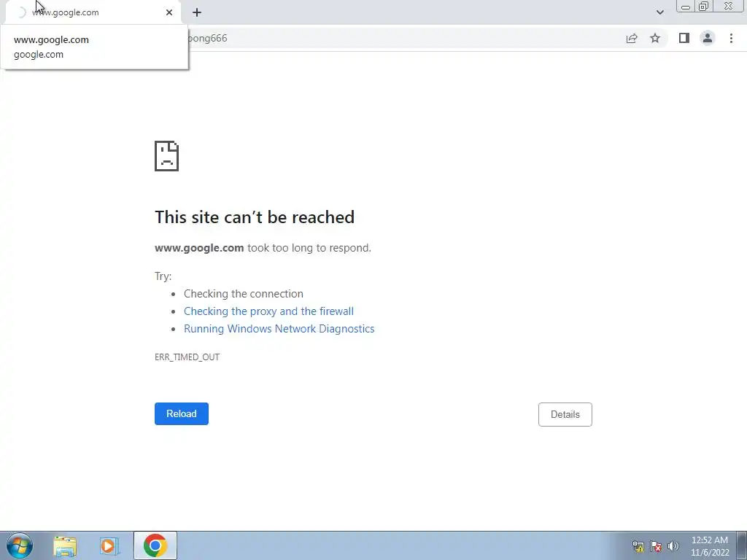
Task: Open the profile avatar menu
Action: pyautogui.click(x=708, y=38)
